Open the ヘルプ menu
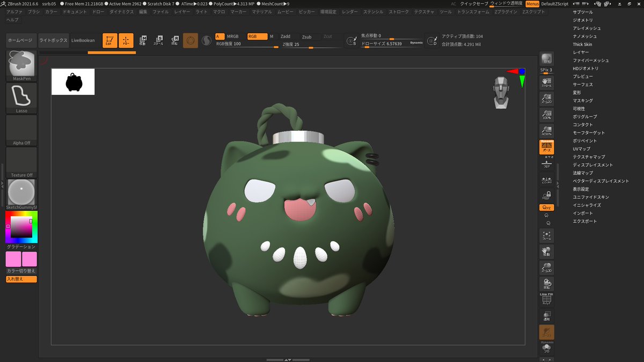 tap(12, 19)
